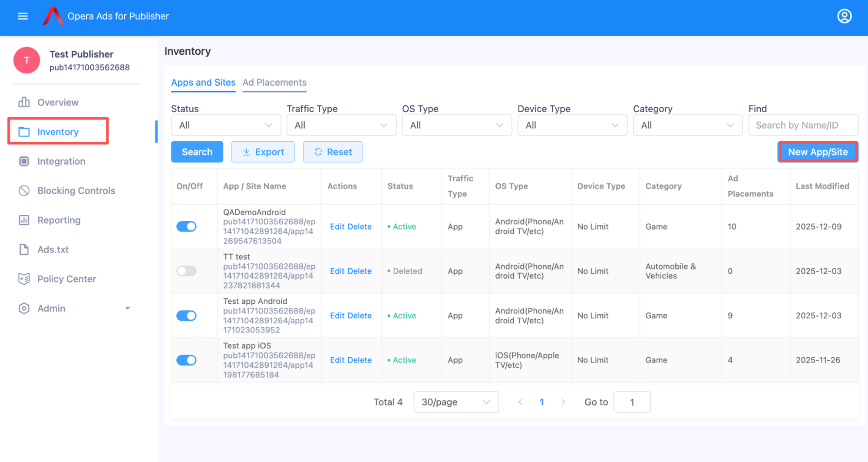Enable the TT test app toggle
Image resolution: width=868 pixels, height=462 pixels.
tap(186, 271)
